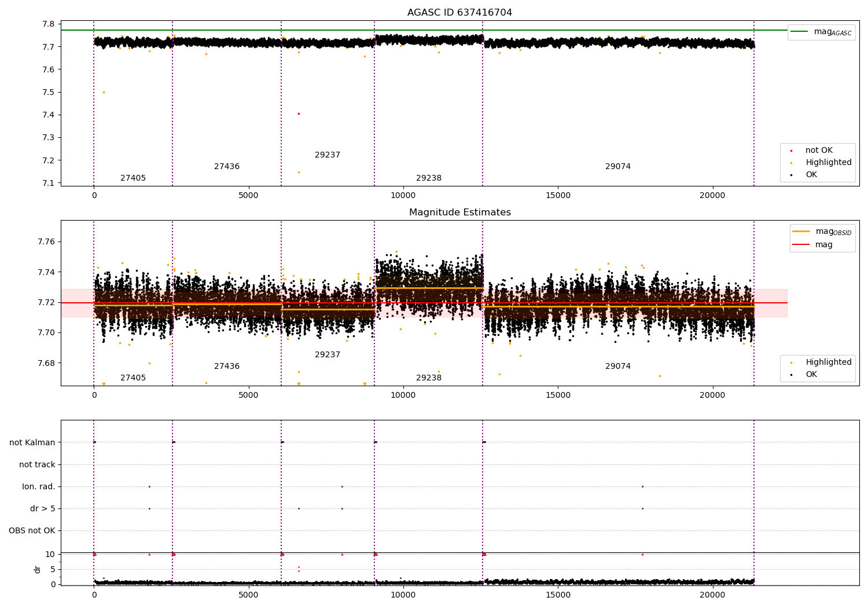
Task: Click obsid label 29237 in Magnitude Estimates plot
Action: click(328, 354)
